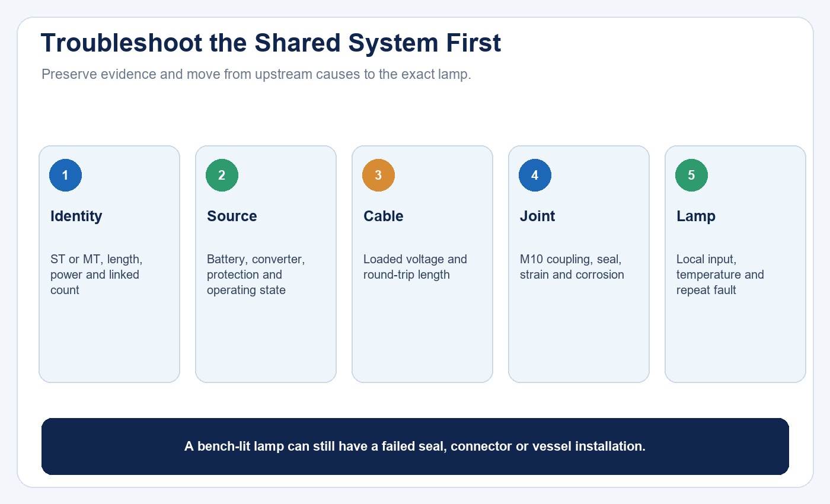Click empty area of the Lamp card
The height and width of the screenshot is (504, 830).
(x=735, y=341)
